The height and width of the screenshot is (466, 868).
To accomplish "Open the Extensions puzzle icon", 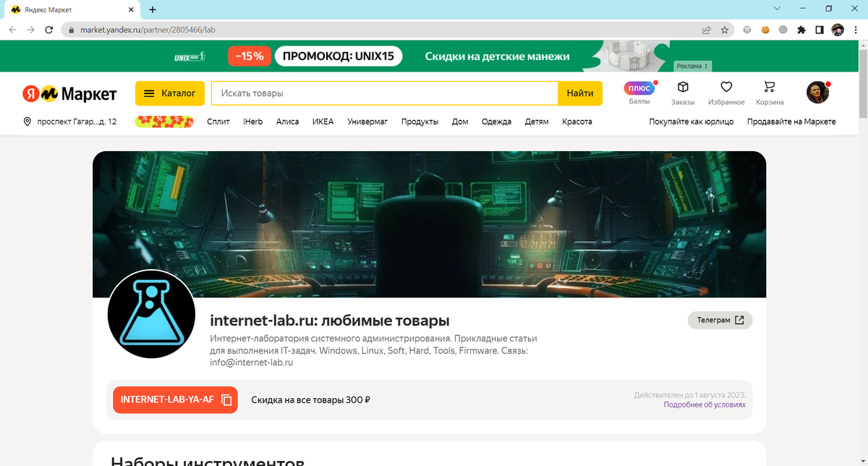I will [x=801, y=30].
